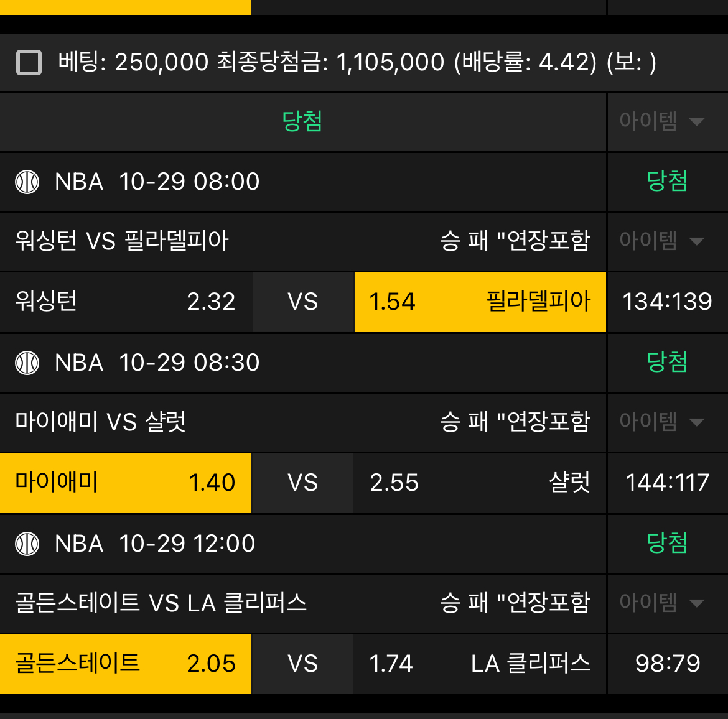The height and width of the screenshot is (719, 728).
Task: Click the 144:117 final score
Action: click(667, 483)
